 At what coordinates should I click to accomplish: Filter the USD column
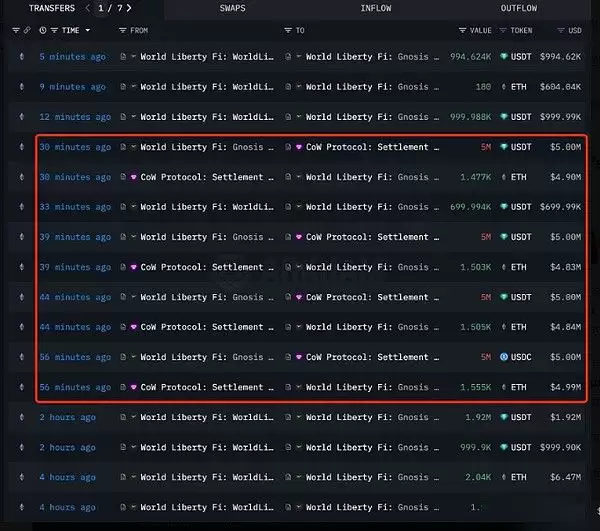561,30
